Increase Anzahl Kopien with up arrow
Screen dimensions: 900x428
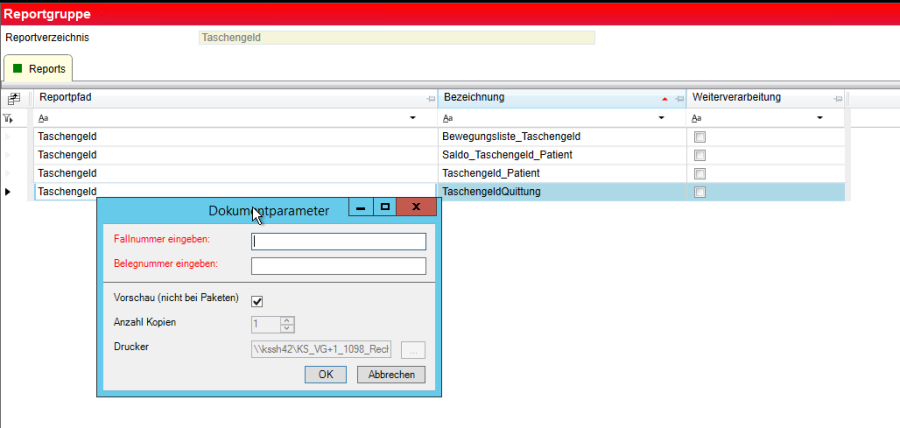[287, 321]
